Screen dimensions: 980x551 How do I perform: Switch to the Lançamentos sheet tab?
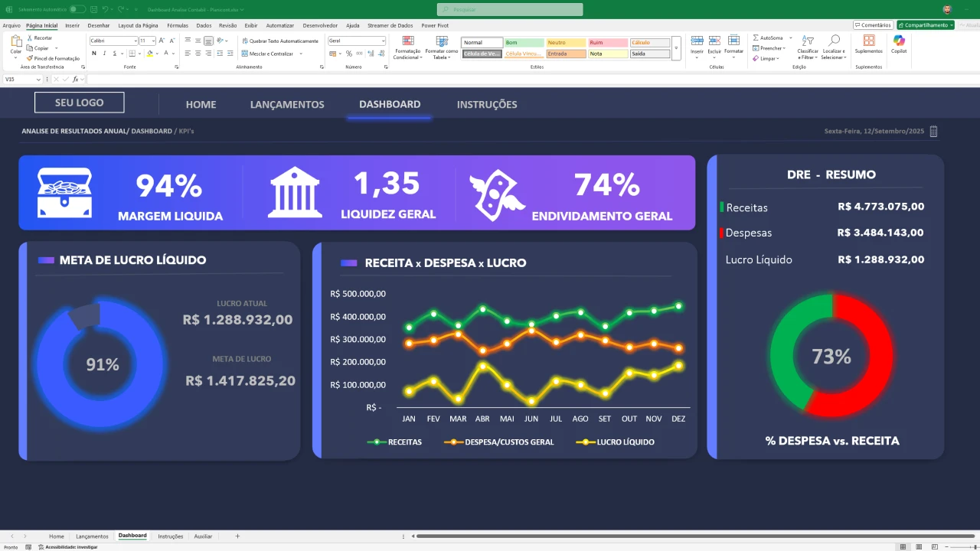click(x=92, y=536)
